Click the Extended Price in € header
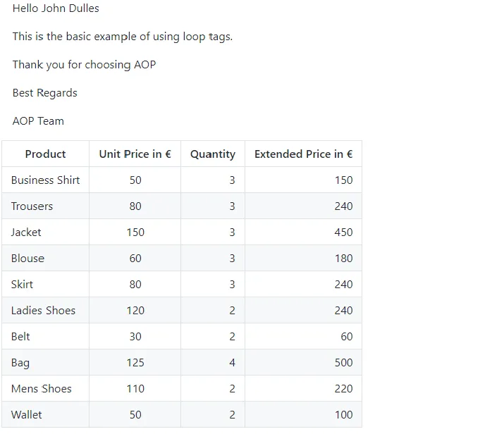 303,154
